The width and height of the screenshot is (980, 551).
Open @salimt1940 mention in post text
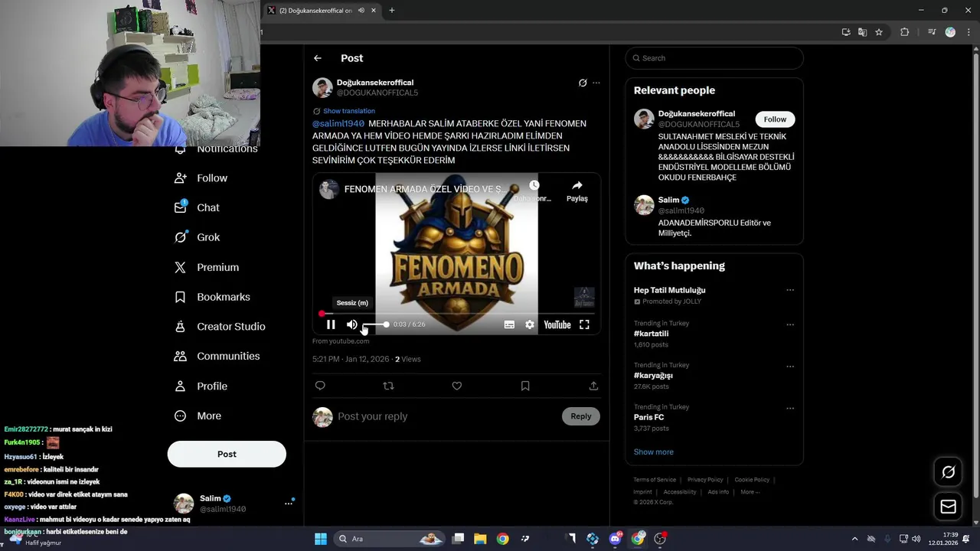[x=338, y=123]
